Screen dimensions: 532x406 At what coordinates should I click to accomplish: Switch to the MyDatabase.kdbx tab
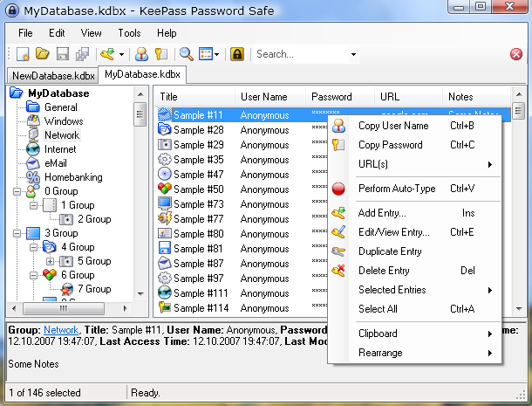point(142,74)
